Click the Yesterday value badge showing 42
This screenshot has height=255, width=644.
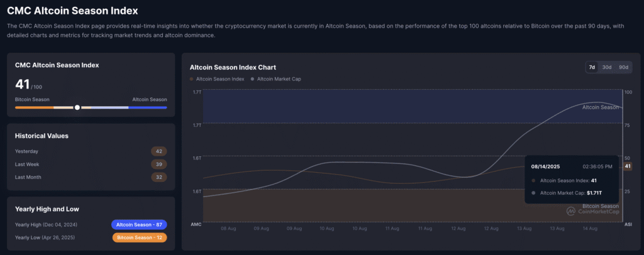click(x=158, y=151)
